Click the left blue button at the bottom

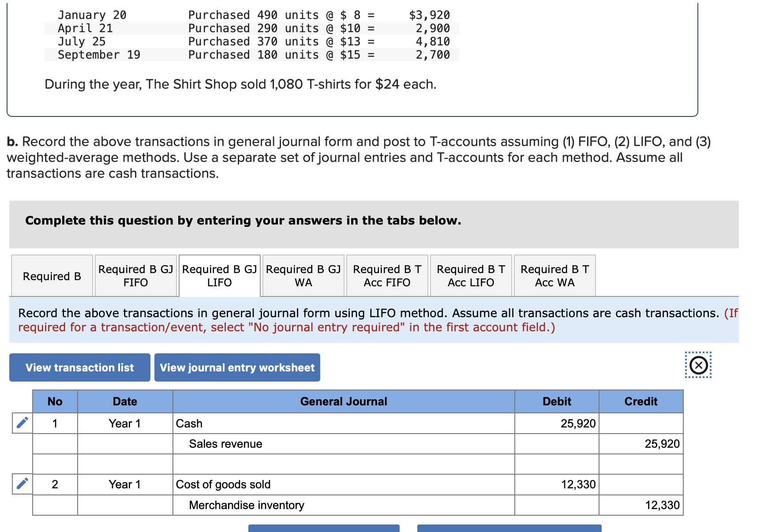(x=324, y=528)
